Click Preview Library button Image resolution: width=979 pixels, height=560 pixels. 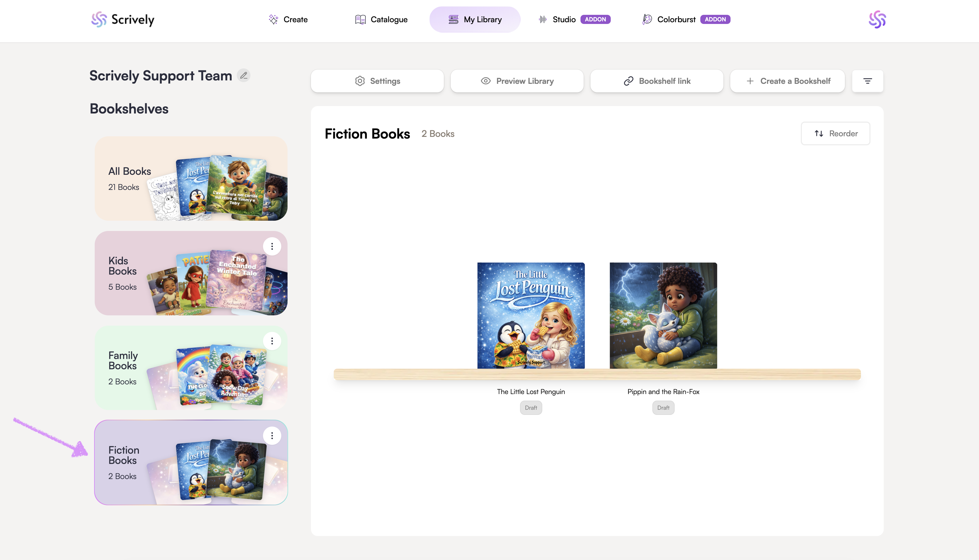[517, 81]
